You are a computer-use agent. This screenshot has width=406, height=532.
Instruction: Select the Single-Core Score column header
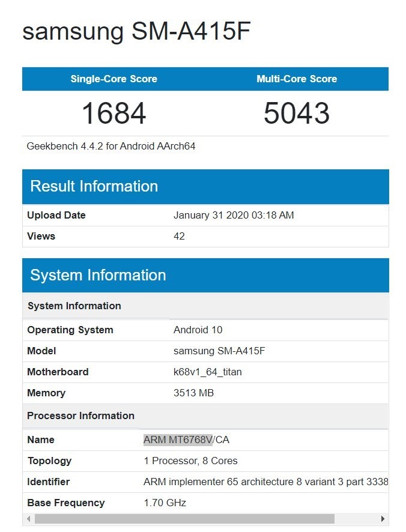[x=114, y=79]
